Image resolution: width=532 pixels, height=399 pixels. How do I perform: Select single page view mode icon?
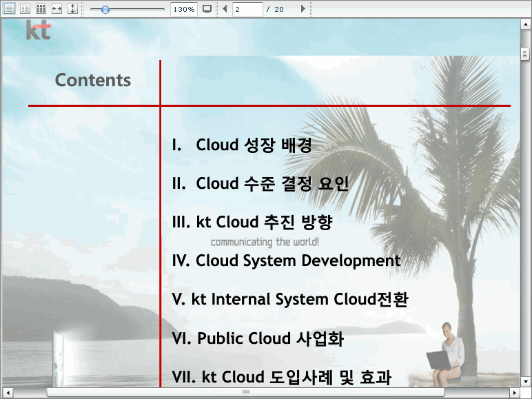pos(9,9)
